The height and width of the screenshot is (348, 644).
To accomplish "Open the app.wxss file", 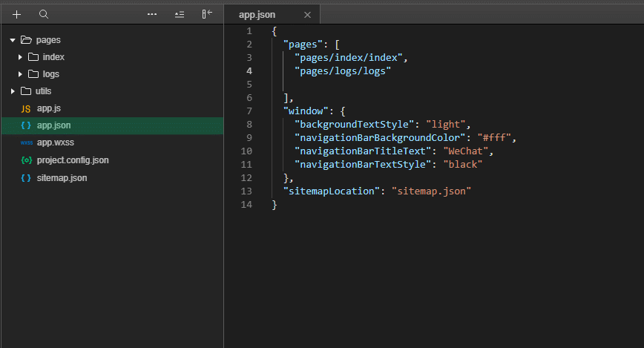I will pos(56,143).
